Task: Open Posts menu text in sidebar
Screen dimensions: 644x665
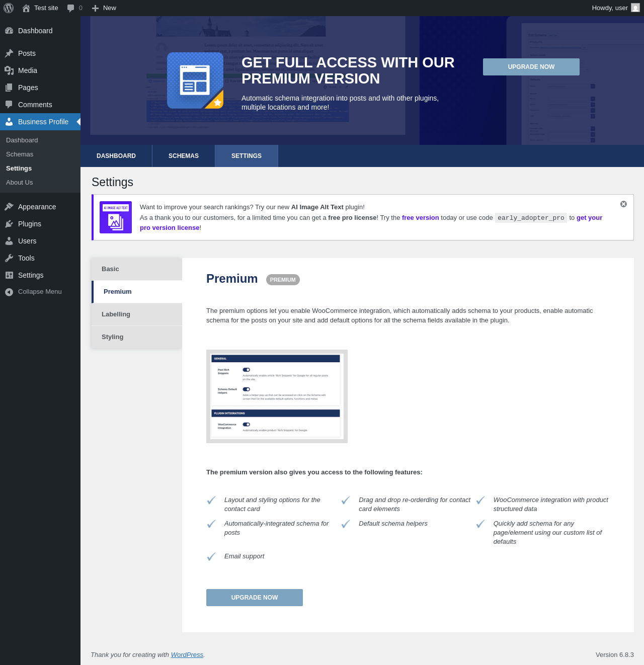Action: click(27, 53)
